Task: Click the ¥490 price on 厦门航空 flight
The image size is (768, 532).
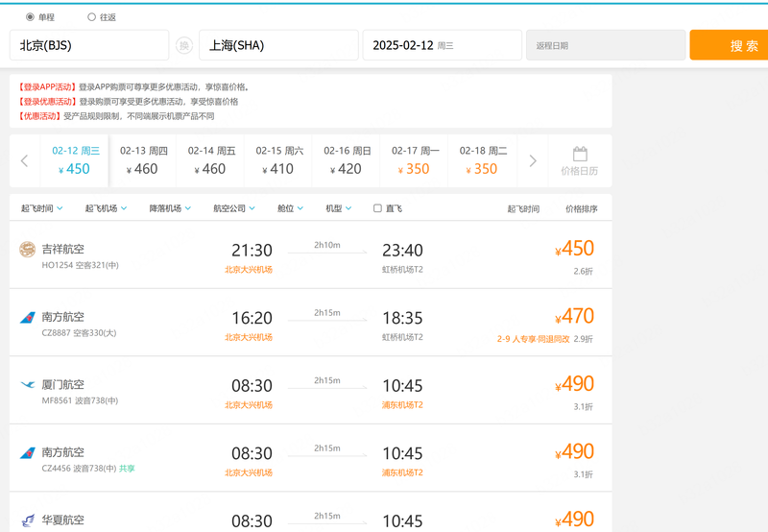Action: tap(574, 384)
